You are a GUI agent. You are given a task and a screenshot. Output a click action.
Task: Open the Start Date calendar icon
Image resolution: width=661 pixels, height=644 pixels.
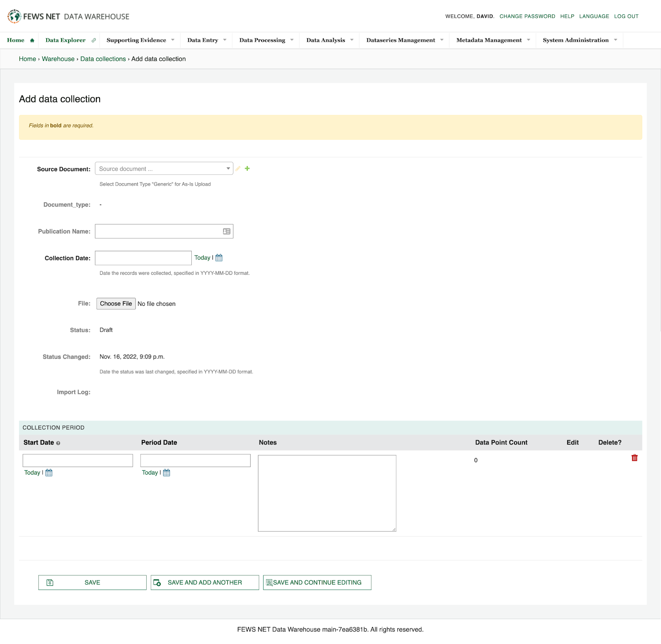point(49,473)
